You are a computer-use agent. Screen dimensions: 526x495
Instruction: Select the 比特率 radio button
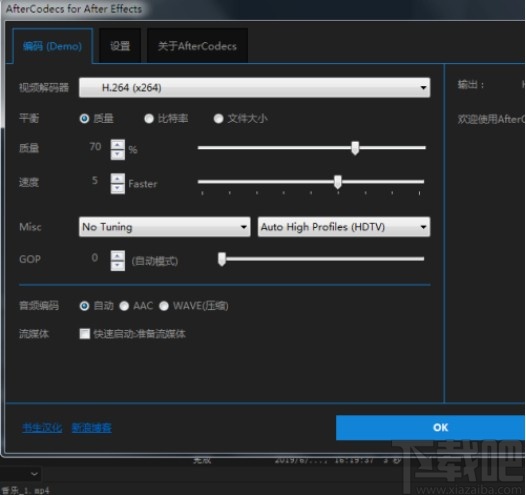(149, 118)
